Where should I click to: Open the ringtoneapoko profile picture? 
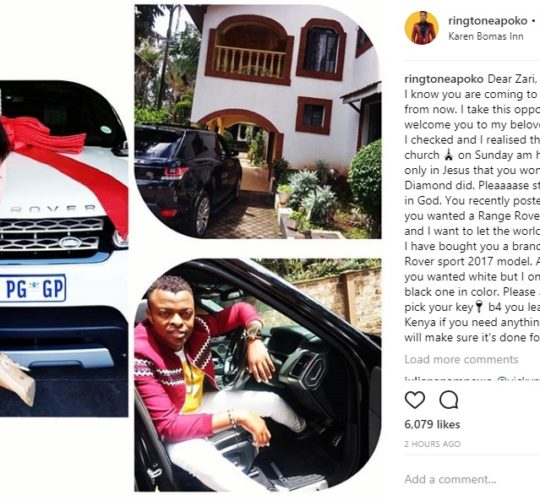[422, 28]
